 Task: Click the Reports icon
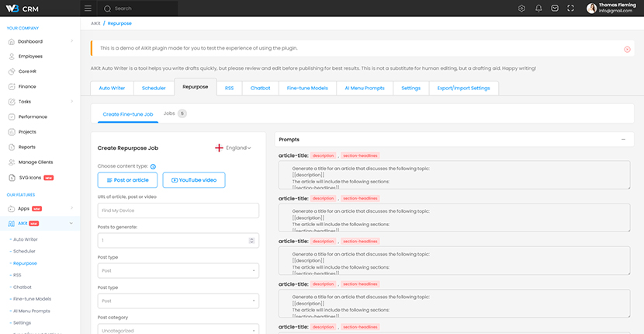[12, 147]
